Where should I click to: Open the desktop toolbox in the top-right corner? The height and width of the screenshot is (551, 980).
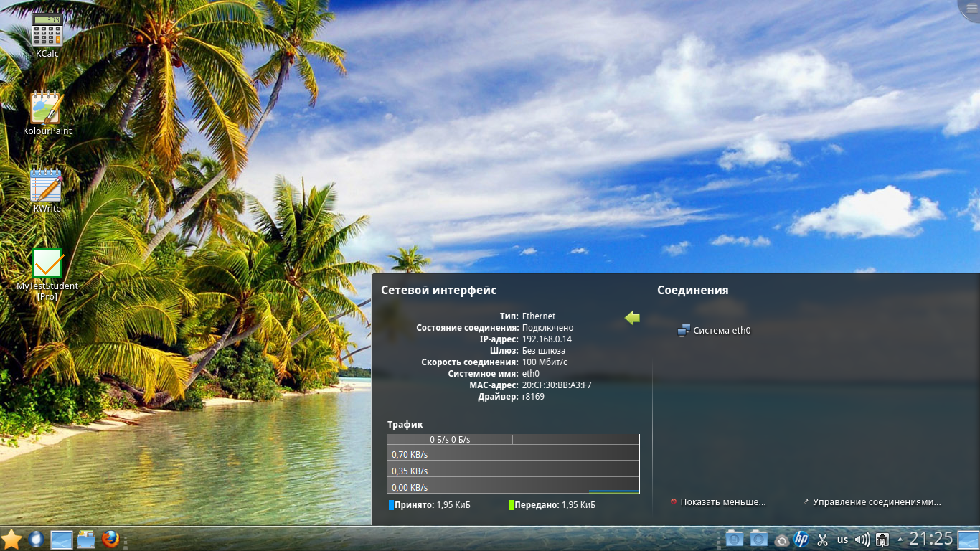[x=970, y=9]
